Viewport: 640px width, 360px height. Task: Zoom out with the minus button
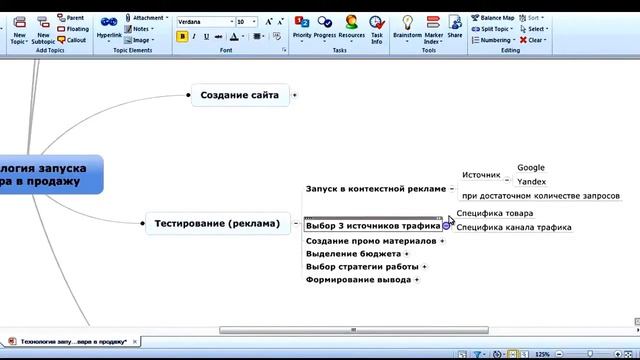click(560, 354)
